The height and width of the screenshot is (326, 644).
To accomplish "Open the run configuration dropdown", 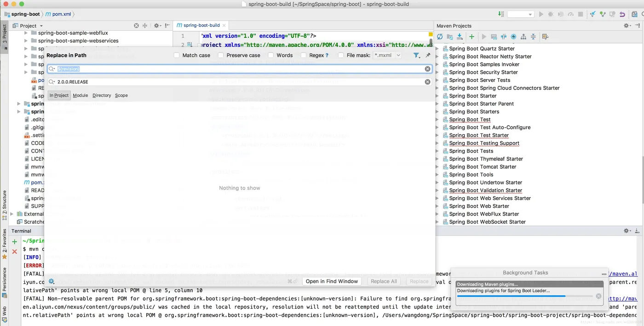I will (x=521, y=14).
